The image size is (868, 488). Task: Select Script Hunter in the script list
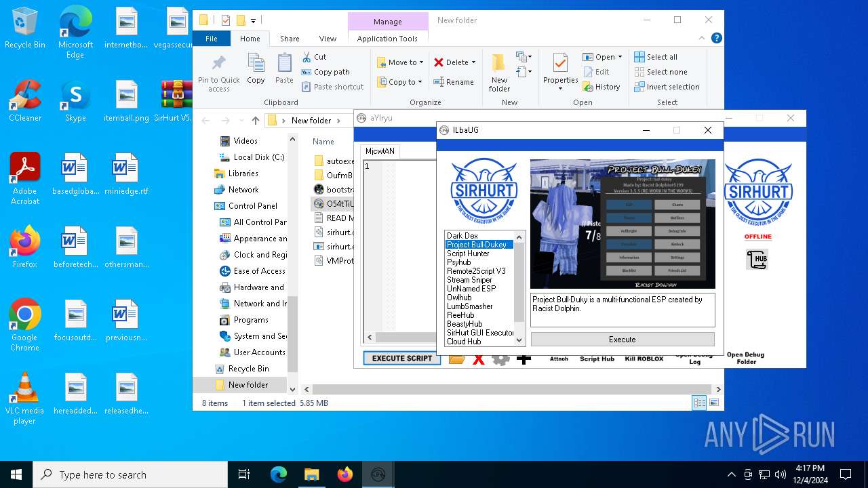[468, 253]
